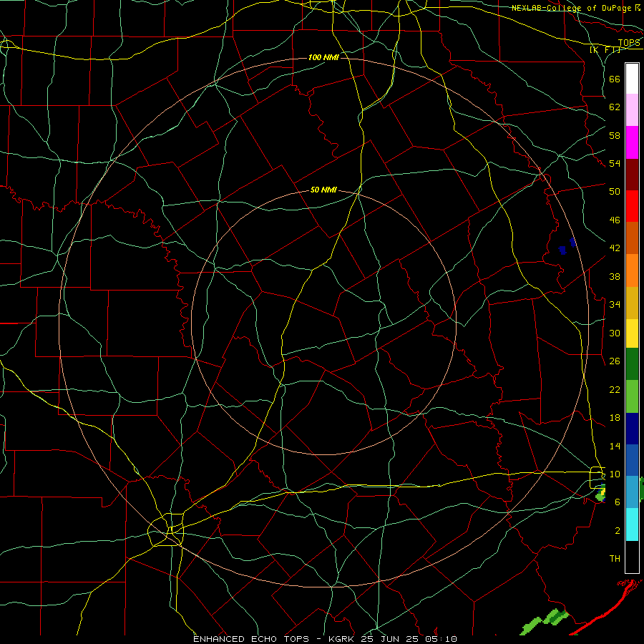Click the legend value 34
Image resolution: width=644 pixels, height=644 pixels.
click(615, 304)
